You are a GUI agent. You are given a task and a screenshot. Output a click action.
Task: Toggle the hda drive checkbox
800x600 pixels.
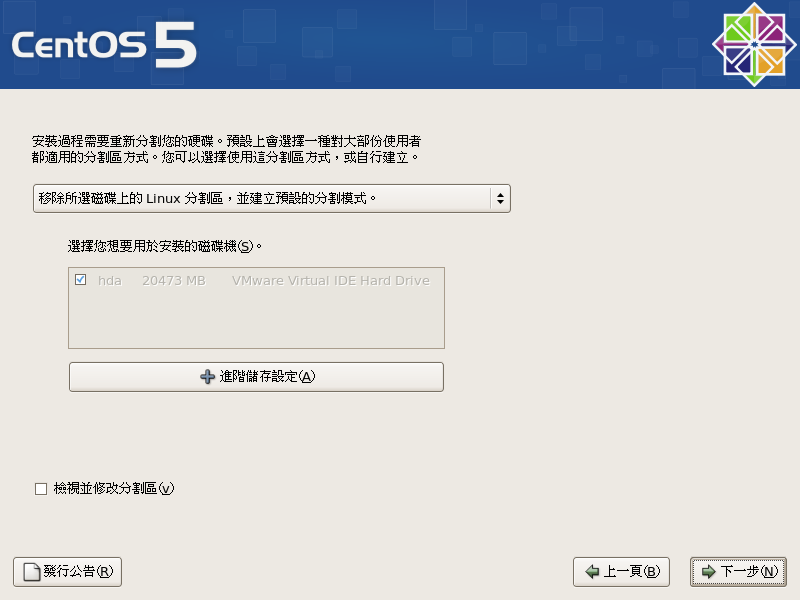click(80, 280)
